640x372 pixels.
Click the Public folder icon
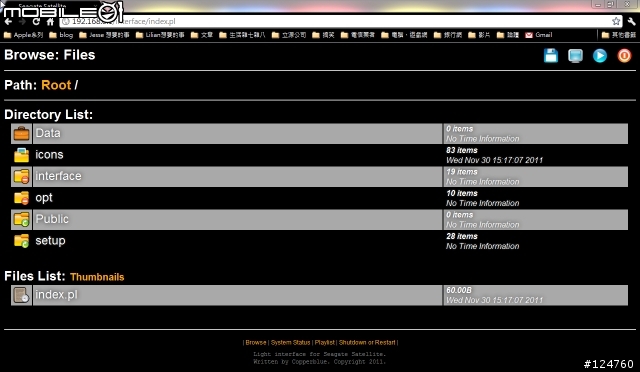click(21, 220)
